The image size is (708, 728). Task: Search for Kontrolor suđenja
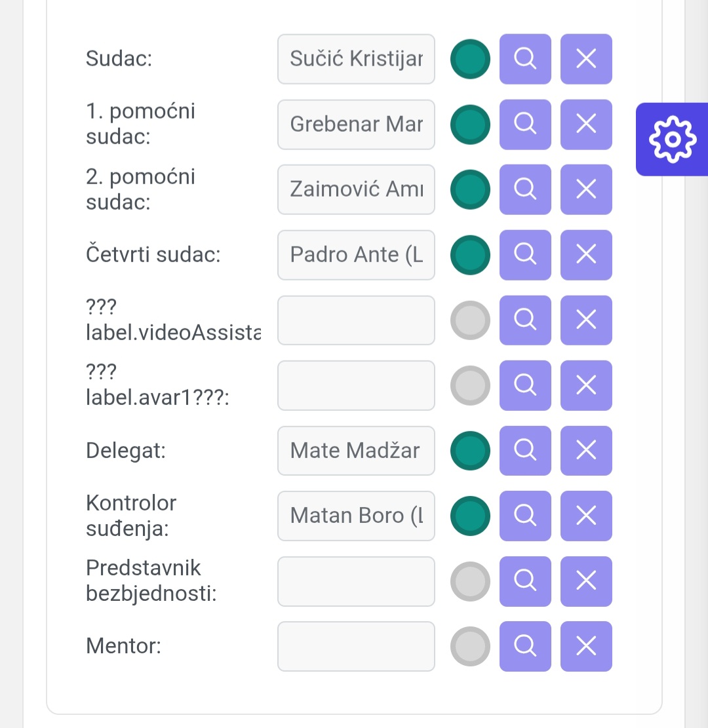coord(525,516)
